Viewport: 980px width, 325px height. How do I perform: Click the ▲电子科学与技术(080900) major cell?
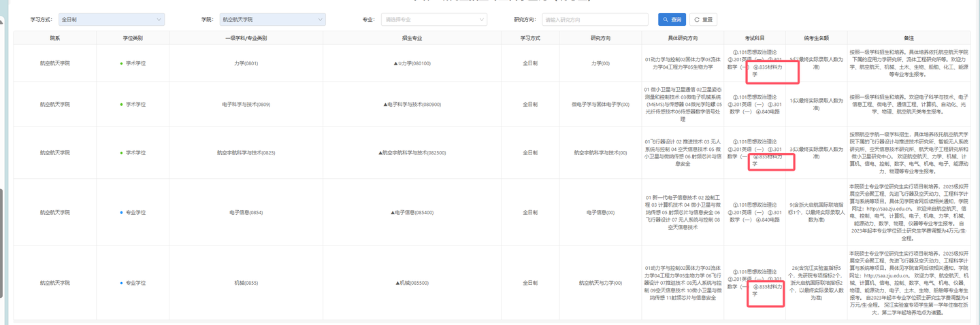412,105
